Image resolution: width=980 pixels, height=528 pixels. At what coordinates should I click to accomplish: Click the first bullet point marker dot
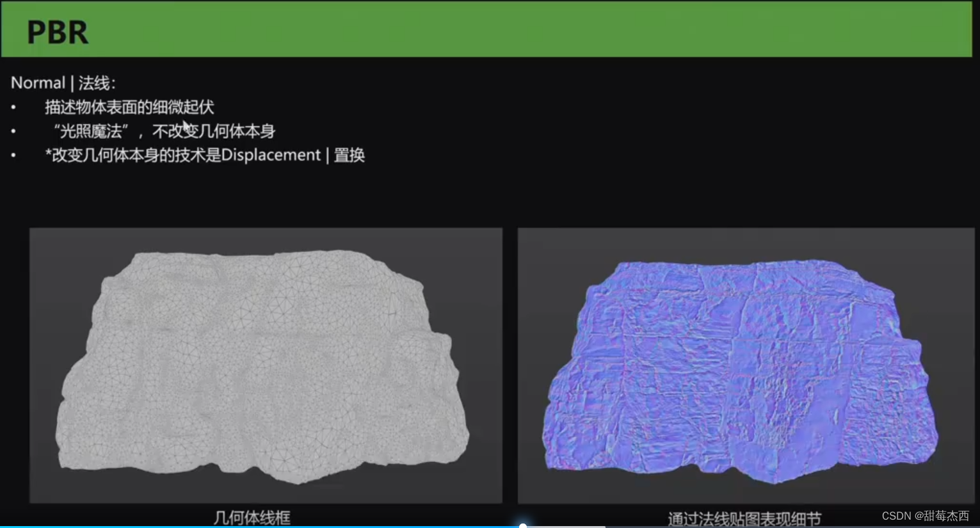pyautogui.click(x=13, y=108)
